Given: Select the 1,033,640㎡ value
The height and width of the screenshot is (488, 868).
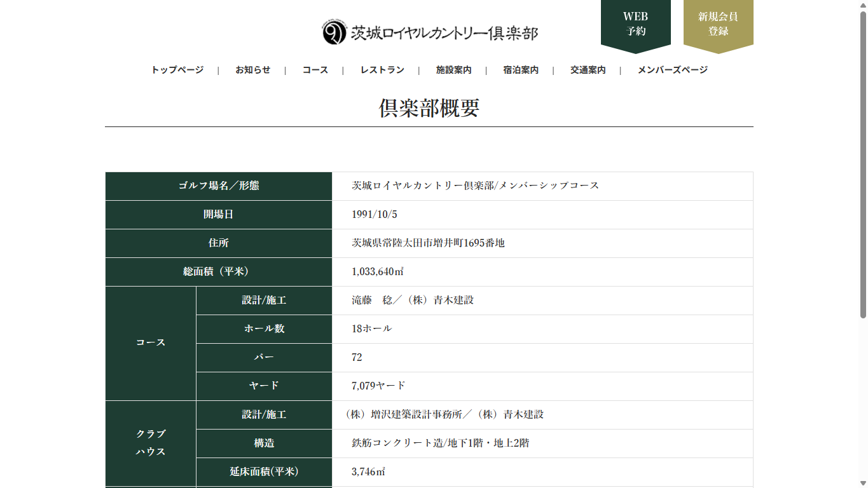Looking at the screenshot, I should (378, 272).
